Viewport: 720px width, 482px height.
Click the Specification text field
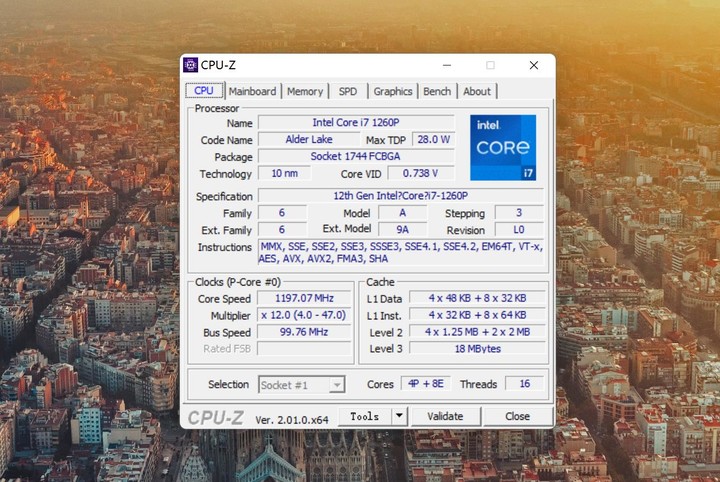tap(400, 196)
